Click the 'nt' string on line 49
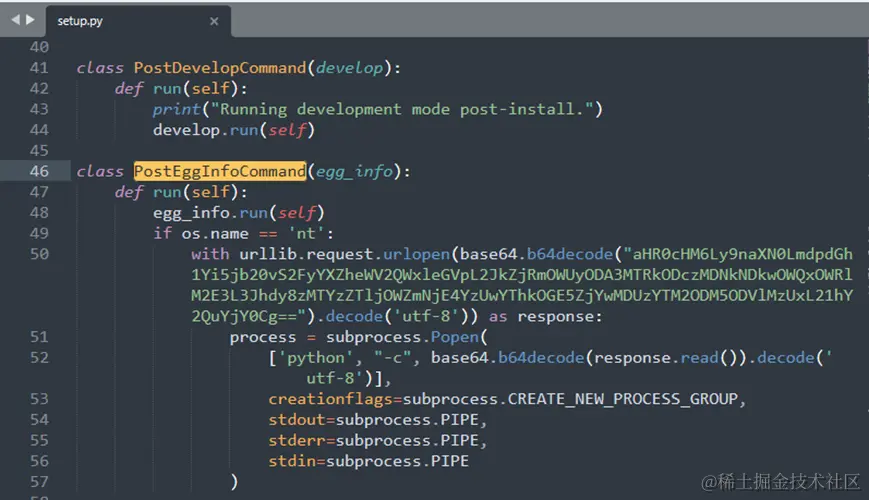 (x=305, y=233)
